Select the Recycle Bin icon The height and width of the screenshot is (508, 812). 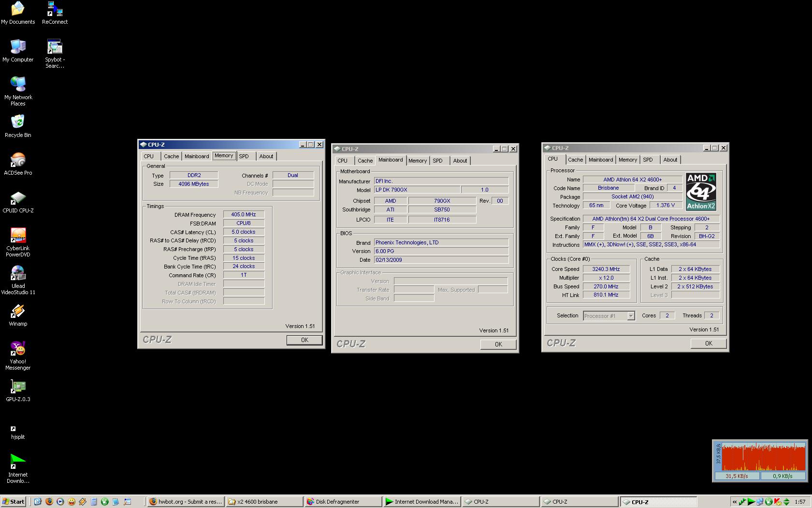(18, 126)
